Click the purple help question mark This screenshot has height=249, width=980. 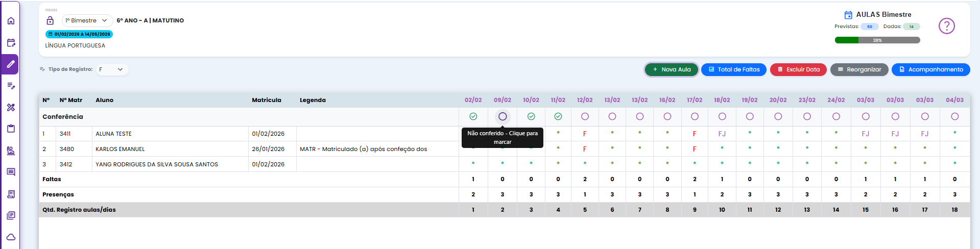(946, 26)
